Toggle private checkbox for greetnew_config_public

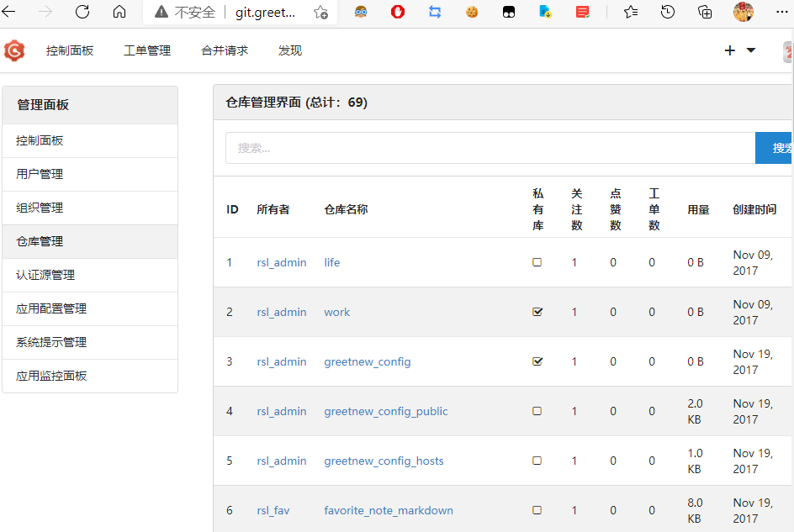537,411
